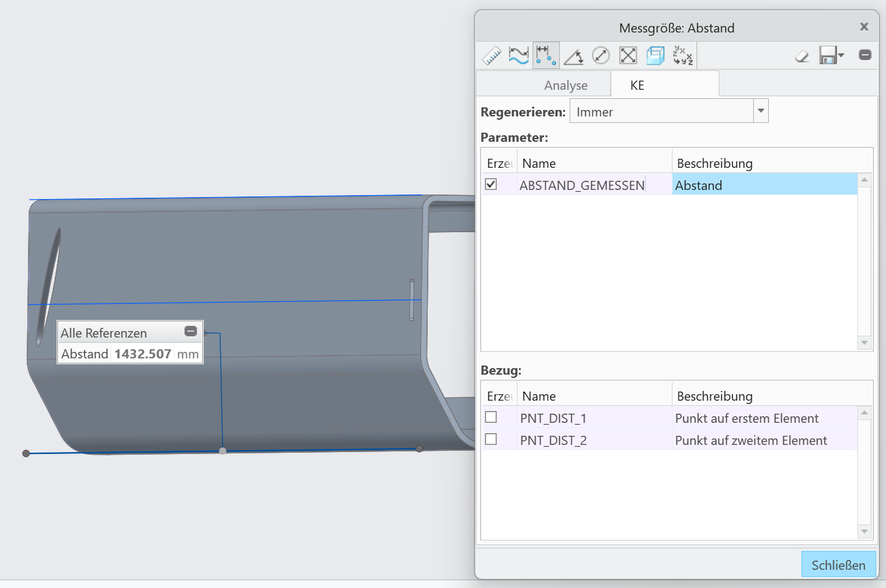
Task: Select the Length measurement tool
Action: coord(518,56)
